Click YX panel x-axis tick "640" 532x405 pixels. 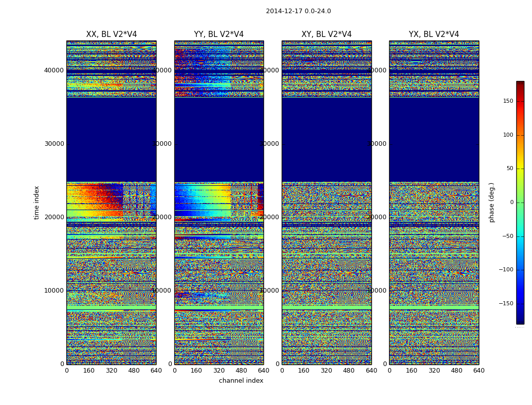pos(479,371)
